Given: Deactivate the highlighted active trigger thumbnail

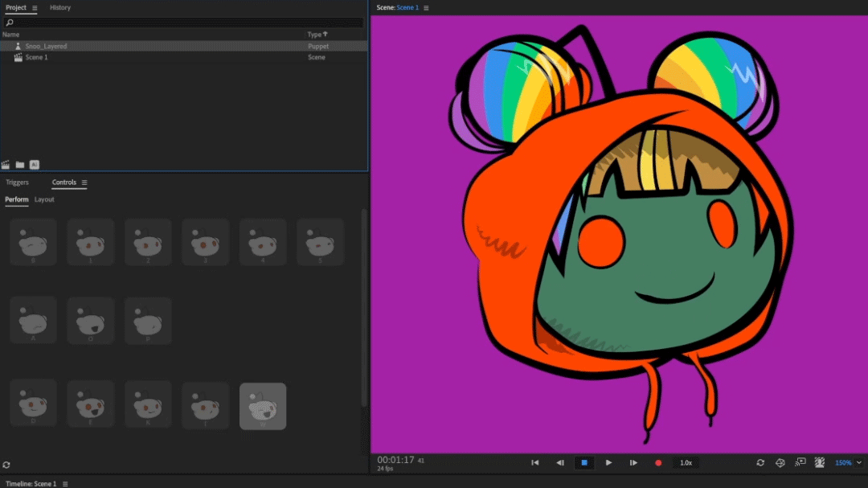Looking at the screenshot, I should (x=264, y=406).
